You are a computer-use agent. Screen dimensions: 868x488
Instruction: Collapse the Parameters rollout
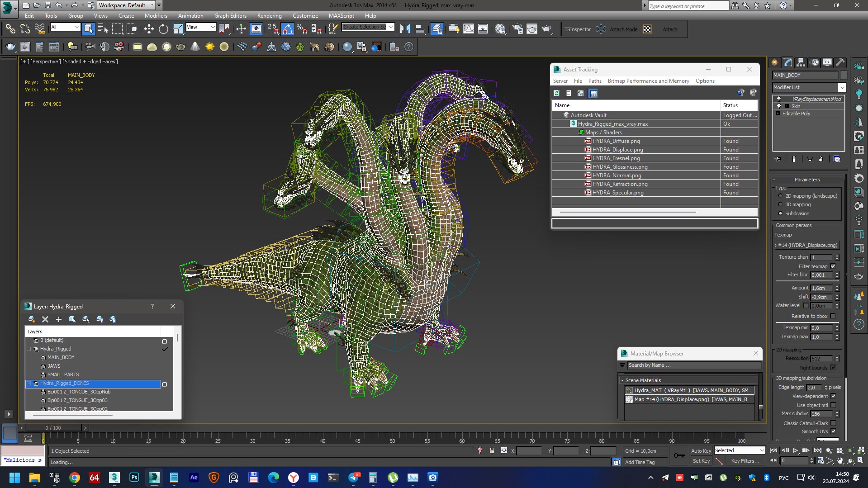click(x=807, y=180)
